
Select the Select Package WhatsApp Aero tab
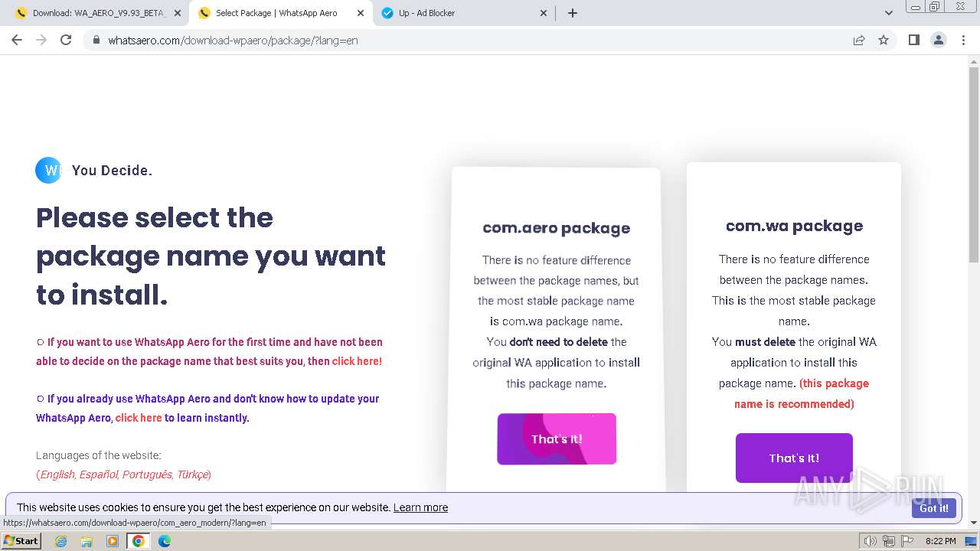tap(281, 13)
